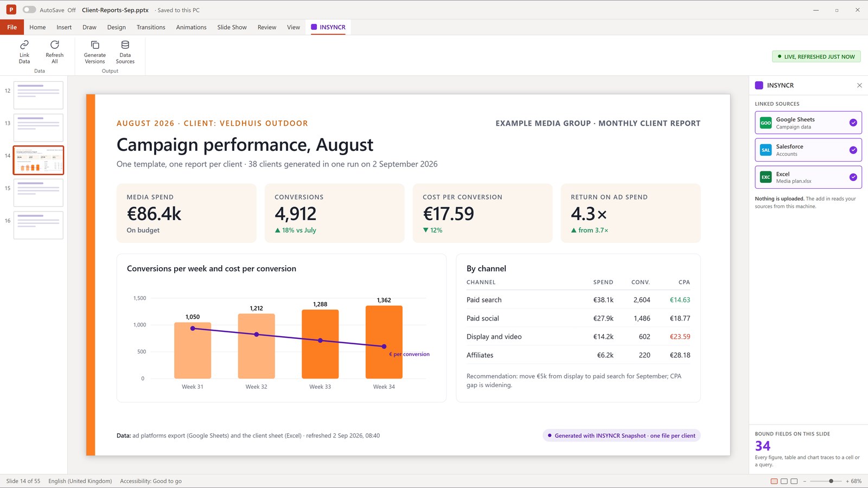Click the Week 34 bar in chart
The image size is (868, 488).
[x=384, y=342]
